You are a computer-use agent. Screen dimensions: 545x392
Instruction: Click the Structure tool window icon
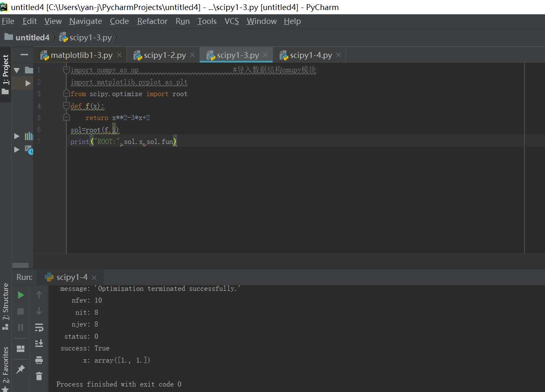[5, 326]
